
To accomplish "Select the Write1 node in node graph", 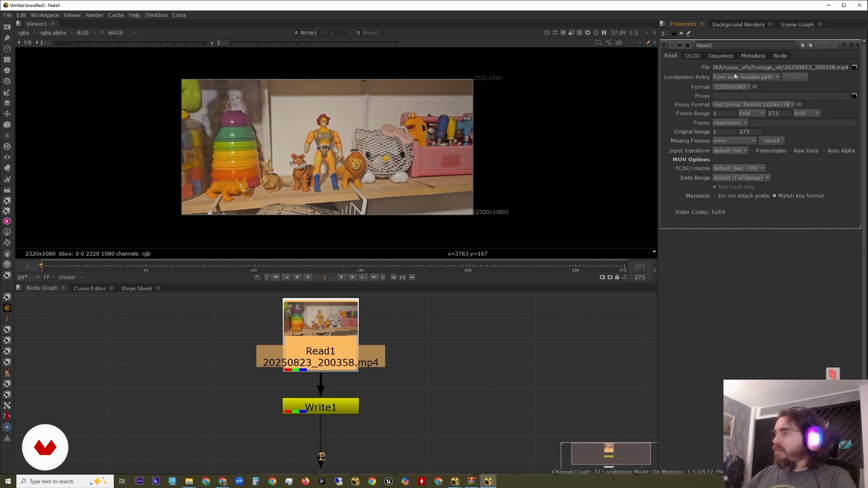I will [x=321, y=406].
